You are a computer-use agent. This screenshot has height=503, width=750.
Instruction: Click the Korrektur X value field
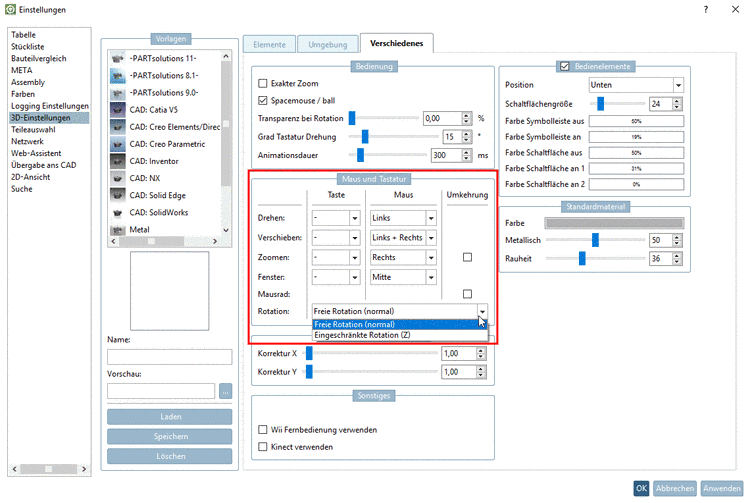(x=458, y=353)
